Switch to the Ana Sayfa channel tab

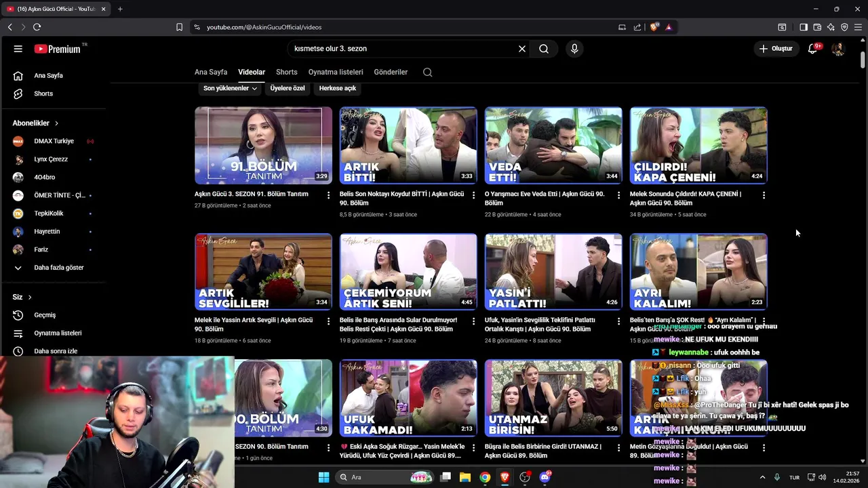pos(211,72)
